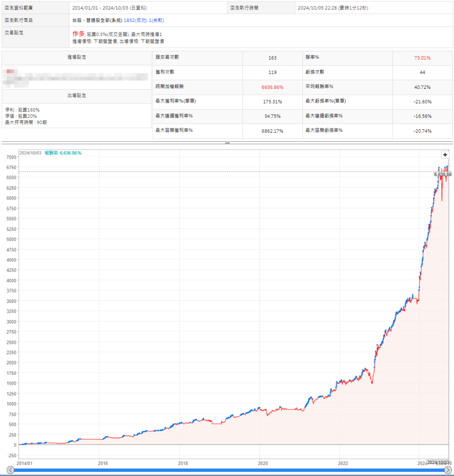Screen dimensions: 454x476
Task: Click the value 175.31%
Action: tap(272, 102)
